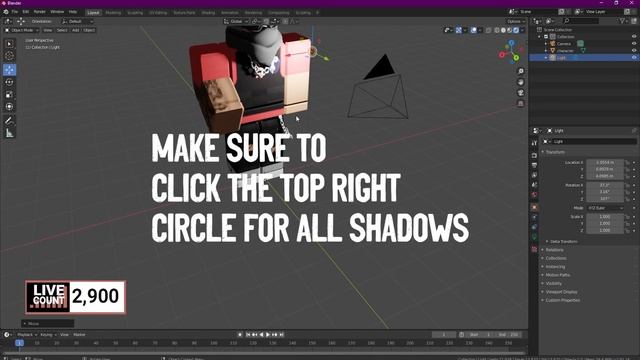Image resolution: width=640 pixels, height=360 pixels.
Task: Switch to the Animation workspace tab
Action: pos(230,13)
